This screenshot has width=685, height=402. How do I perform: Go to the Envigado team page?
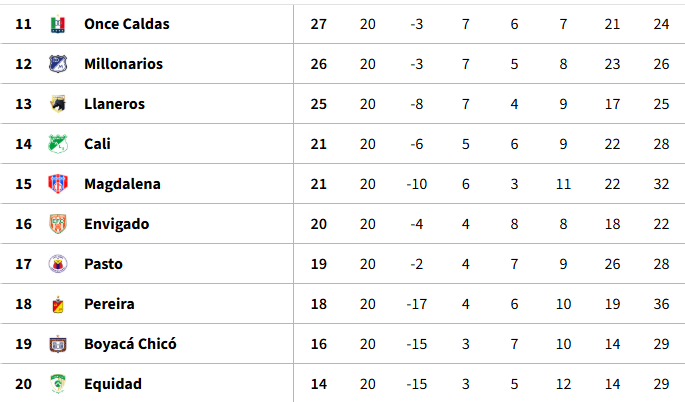(116, 224)
